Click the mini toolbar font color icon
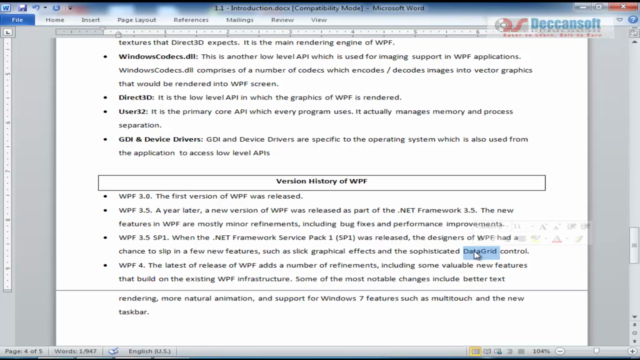The image size is (640, 360). tap(557, 239)
